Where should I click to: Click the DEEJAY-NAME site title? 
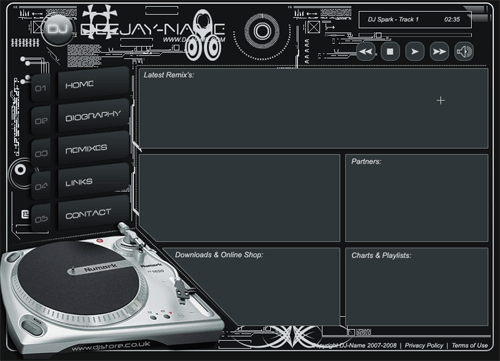pos(153,30)
